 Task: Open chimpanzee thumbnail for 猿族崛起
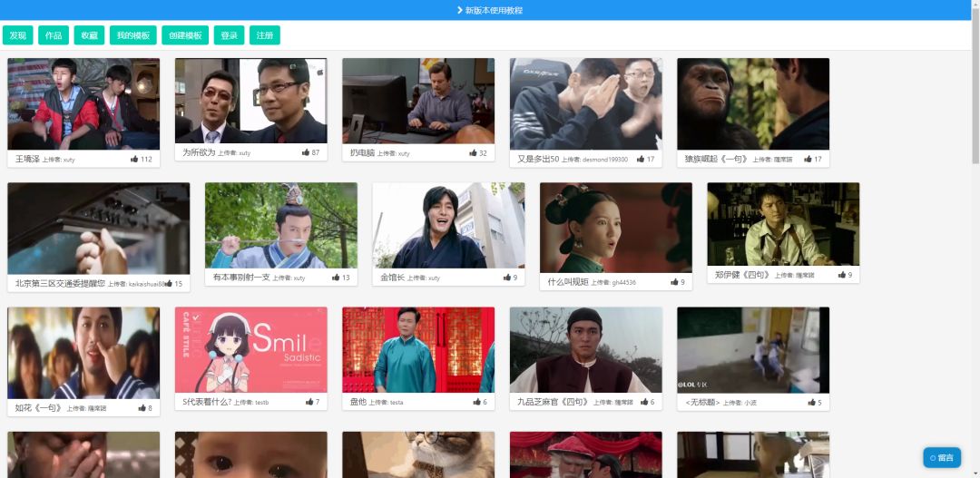(x=754, y=103)
